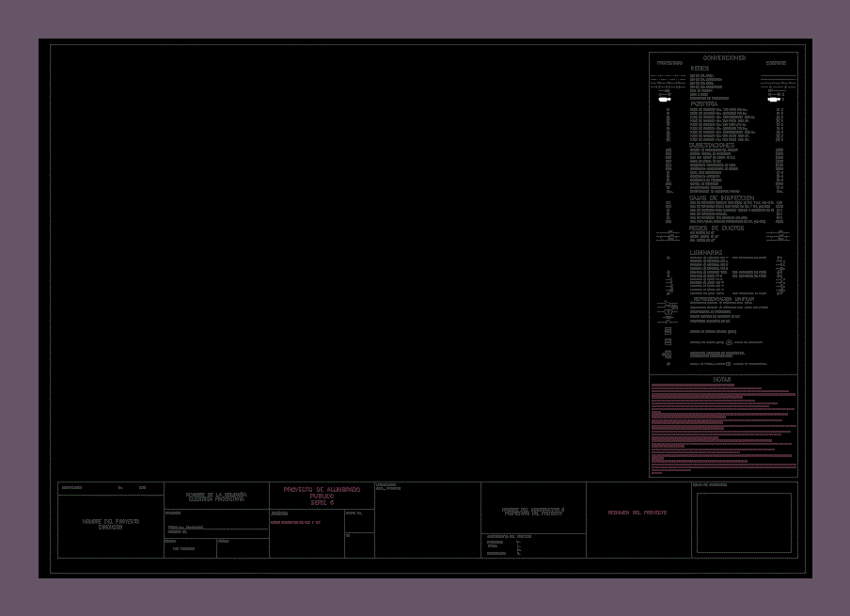This screenshot has width=850, height=616.
Task: Select the PROYECTADO column label
Action: (x=669, y=63)
